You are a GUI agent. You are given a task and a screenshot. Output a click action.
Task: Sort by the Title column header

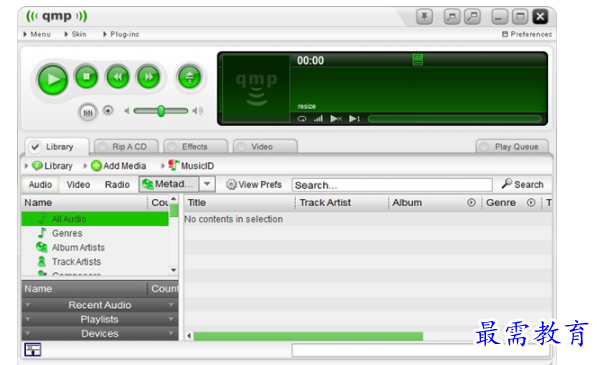239,202
